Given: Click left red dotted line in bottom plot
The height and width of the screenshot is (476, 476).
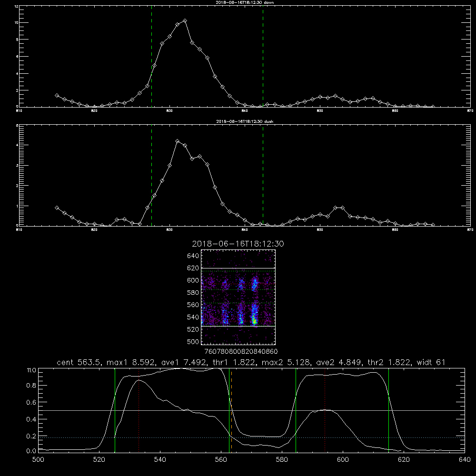Looking at the screenshot, I should tap(139, 410).
